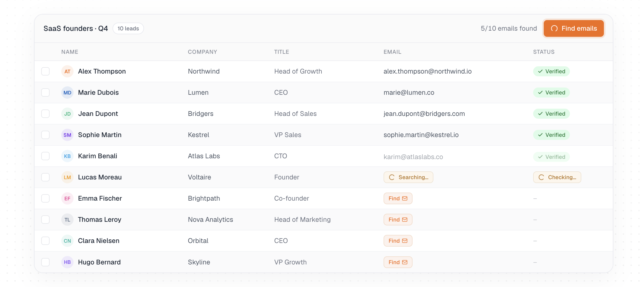Tick the Marie Dubois checkbox
Screen dimensions: 644x287
pos(45,93)
